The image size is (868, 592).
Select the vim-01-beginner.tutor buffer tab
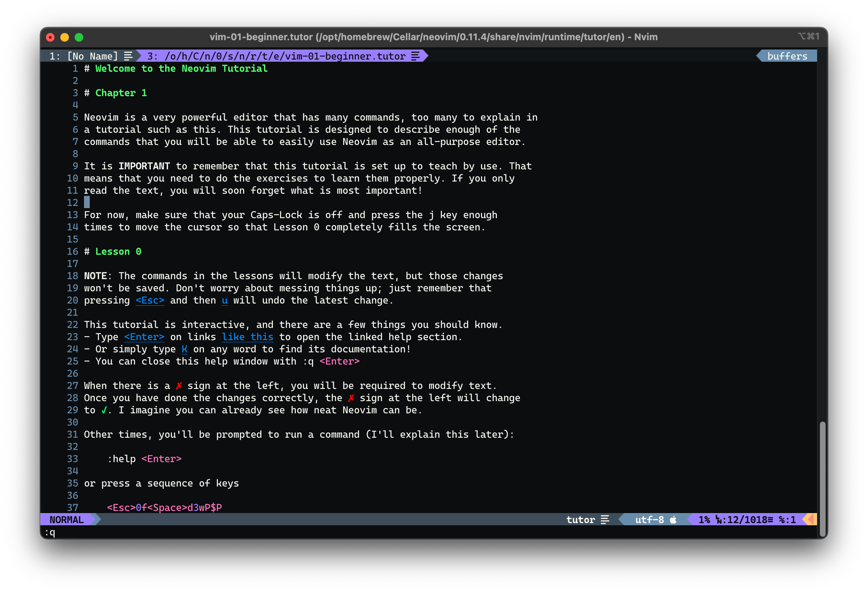[276, 56]
